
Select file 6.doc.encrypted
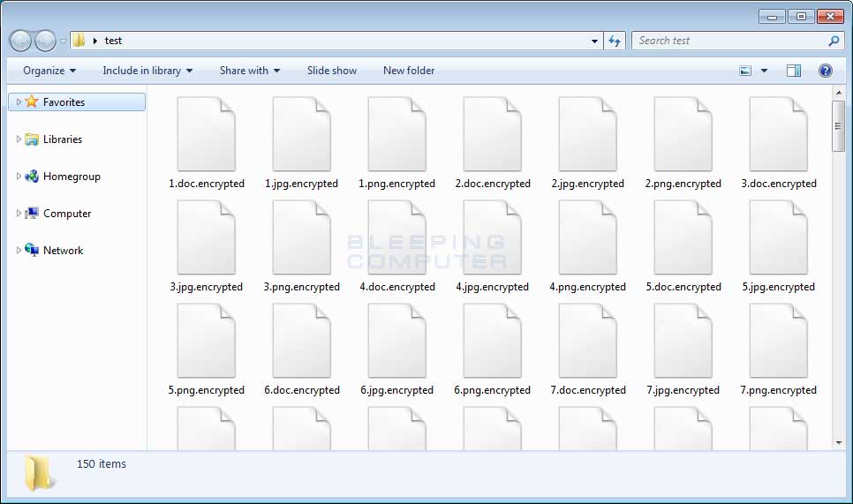(301, 349)
